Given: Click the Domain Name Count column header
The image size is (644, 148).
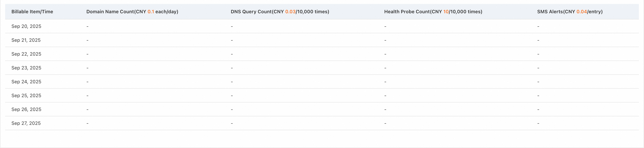Looking at the screenshot, I should point(132,11).
